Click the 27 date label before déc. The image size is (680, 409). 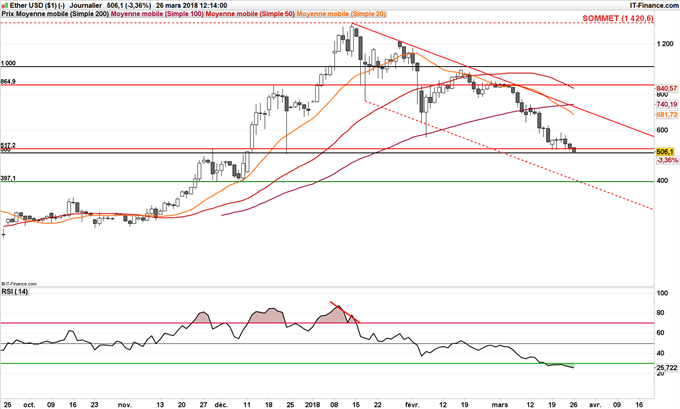click(203, 405)
